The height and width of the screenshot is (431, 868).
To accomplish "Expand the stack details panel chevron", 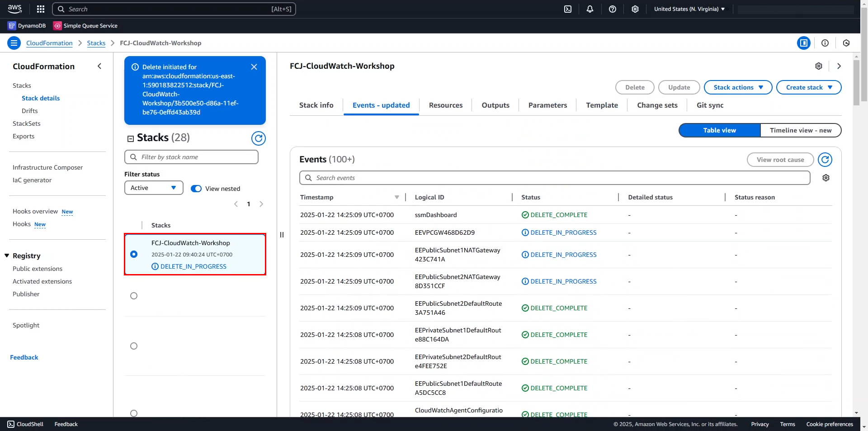I will [839, 66].
